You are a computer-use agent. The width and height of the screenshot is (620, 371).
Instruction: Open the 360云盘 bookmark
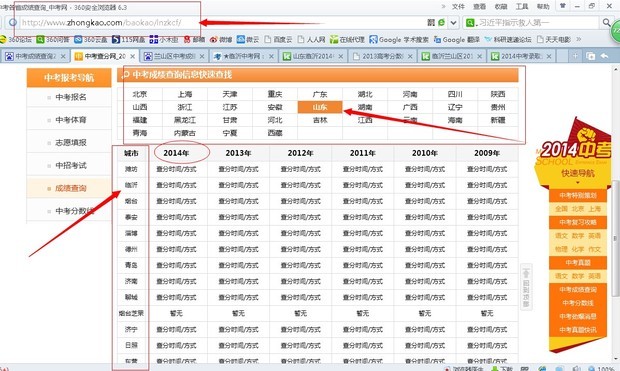pyautogui.click(x=91, y=40)
